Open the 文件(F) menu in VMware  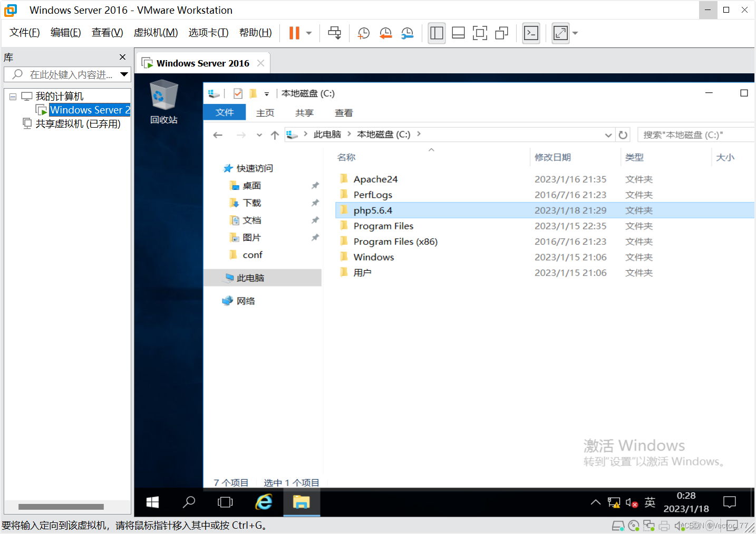[24, 33]
